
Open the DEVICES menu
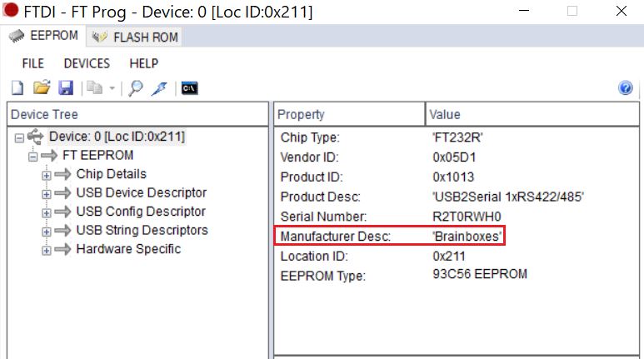point(87,63)
